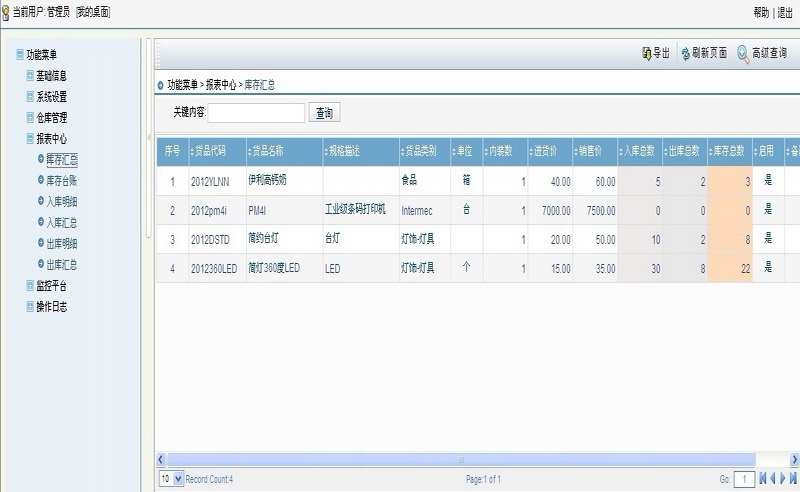Click the 关键内容 keyword input field
This screenshot has width=800, height=492.
click(x=256, y=113)
